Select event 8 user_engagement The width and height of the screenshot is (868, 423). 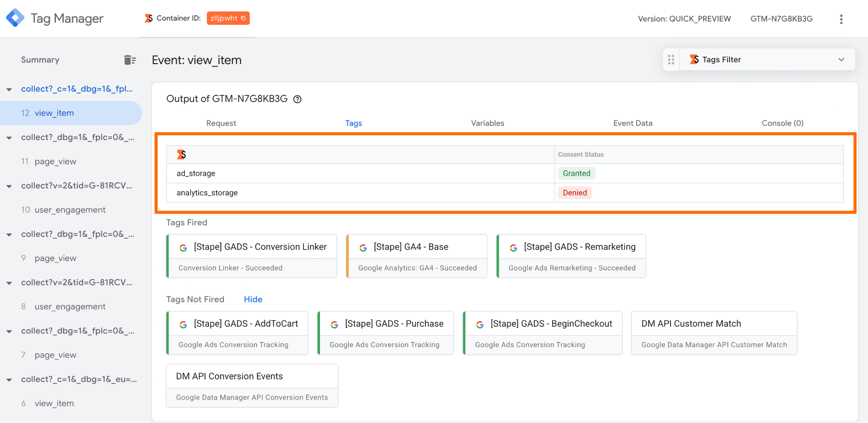point(71,306)
